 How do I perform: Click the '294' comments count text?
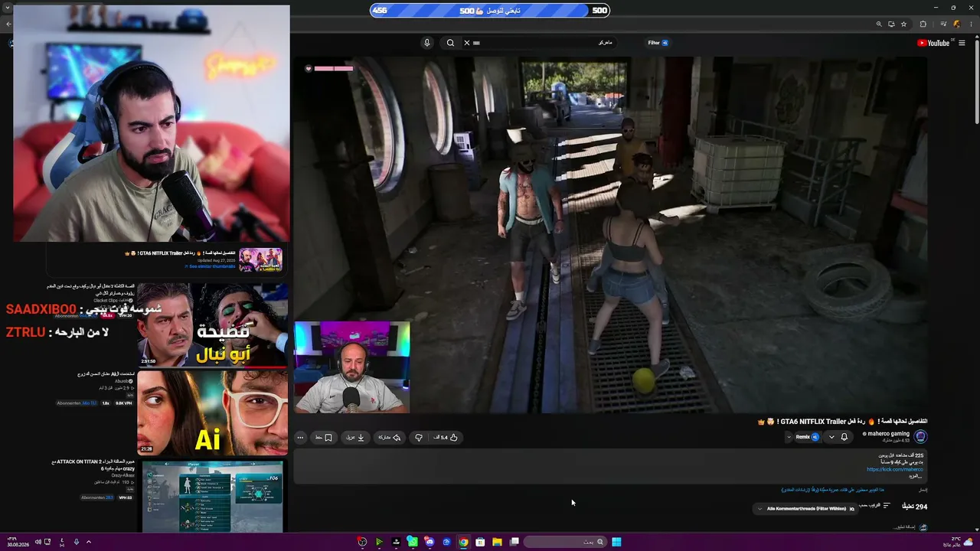pos(915,507)
